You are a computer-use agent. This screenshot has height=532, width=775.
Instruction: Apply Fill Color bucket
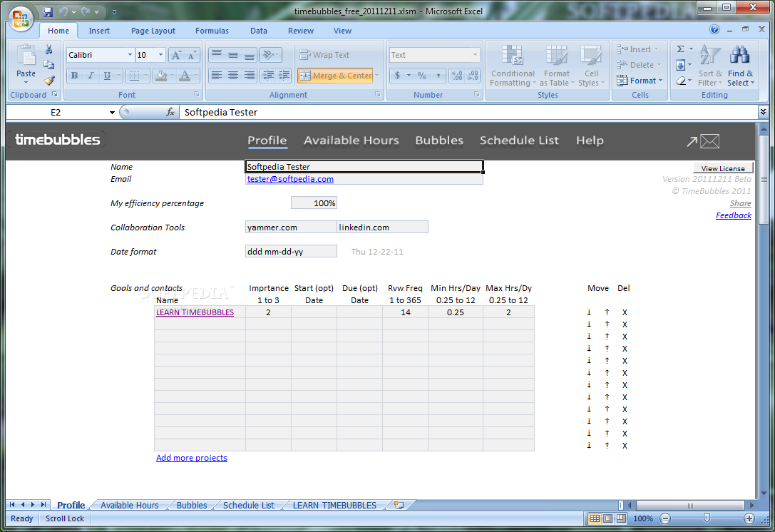click(x=161, y=76)
